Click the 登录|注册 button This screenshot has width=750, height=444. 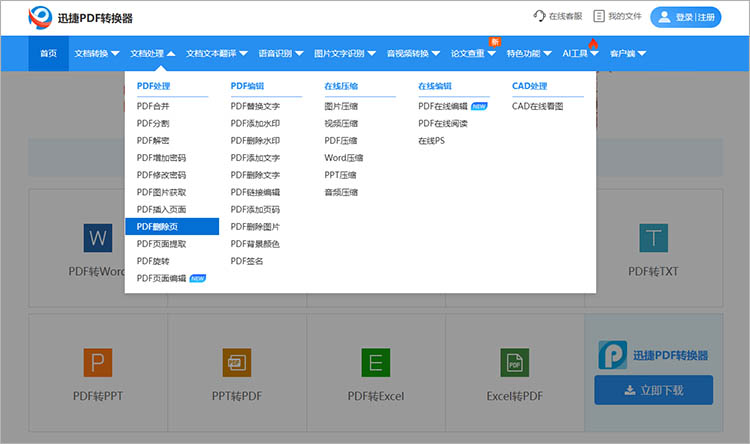685,17
